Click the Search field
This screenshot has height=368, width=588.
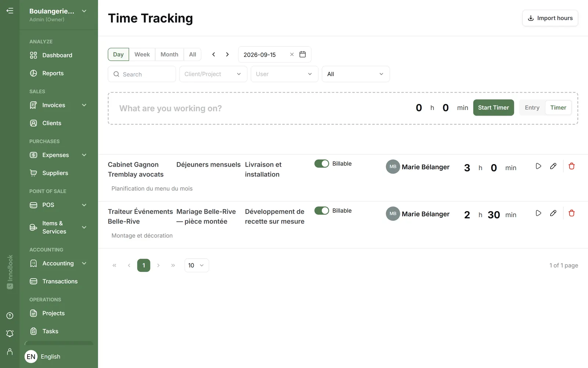(x=142, y=74)
